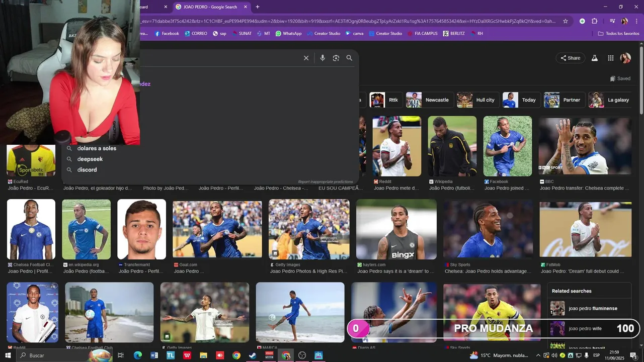Open the Transfermarkt headshot image result
This screenshot has width=644, height=362.
(x=141, y=229)
